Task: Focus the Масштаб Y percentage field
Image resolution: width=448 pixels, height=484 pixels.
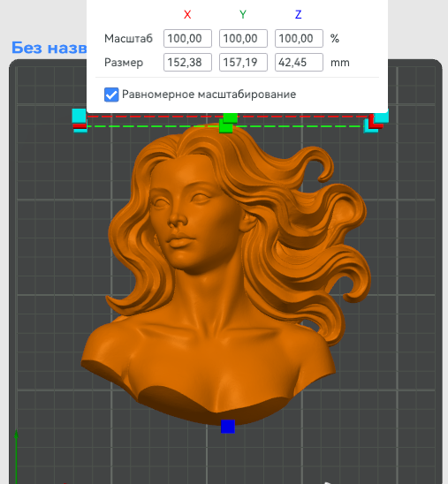Action: point(243,39)
